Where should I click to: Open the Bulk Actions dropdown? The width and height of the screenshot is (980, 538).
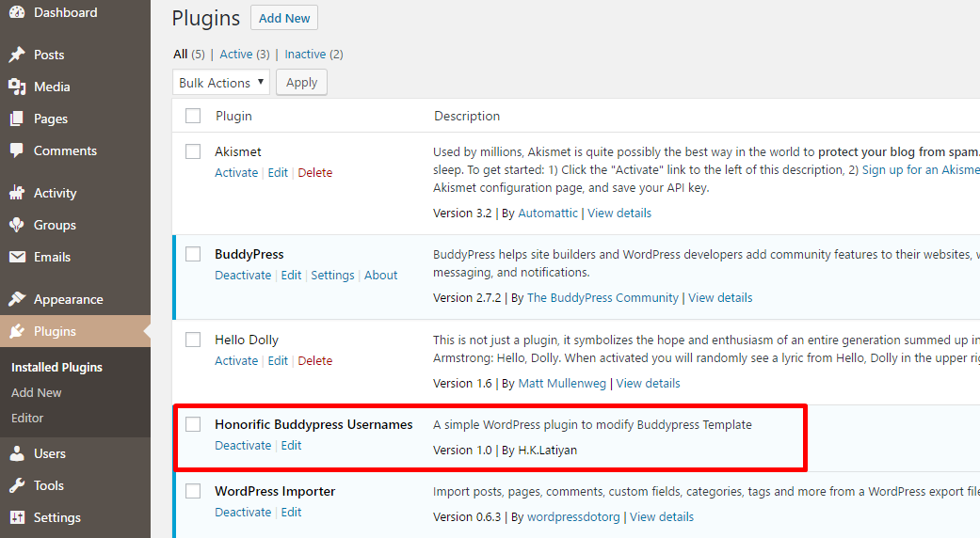pyautogui.click(x=221, y=83)
